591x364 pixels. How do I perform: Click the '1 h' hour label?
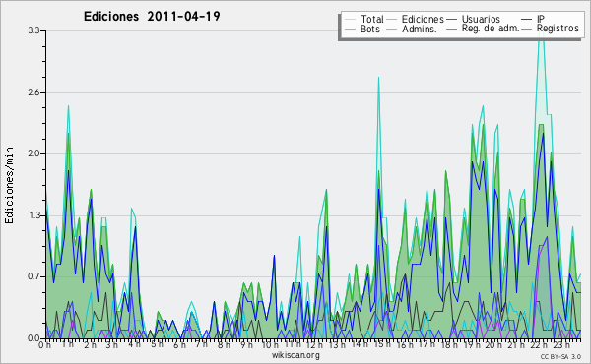(67, 344)
